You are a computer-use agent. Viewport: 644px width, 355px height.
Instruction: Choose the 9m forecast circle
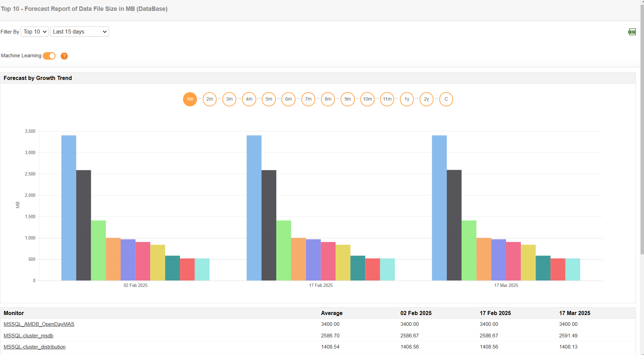(x=347, y=99)
